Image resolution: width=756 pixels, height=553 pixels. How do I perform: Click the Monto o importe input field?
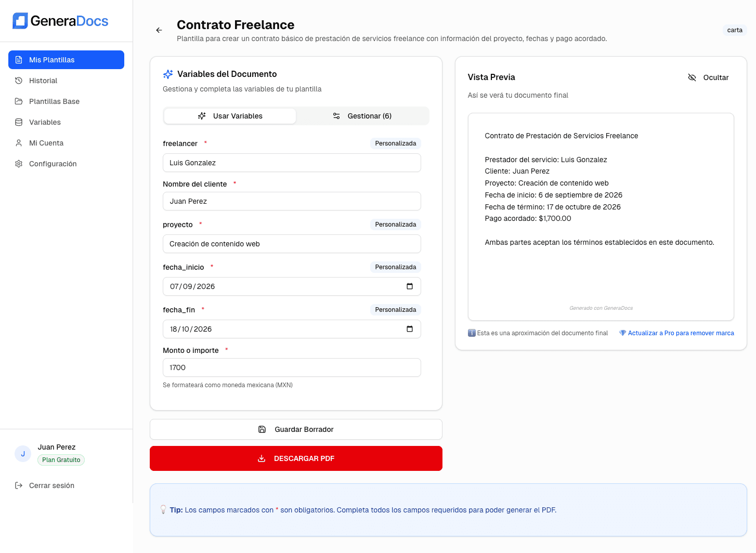(292, 367)
